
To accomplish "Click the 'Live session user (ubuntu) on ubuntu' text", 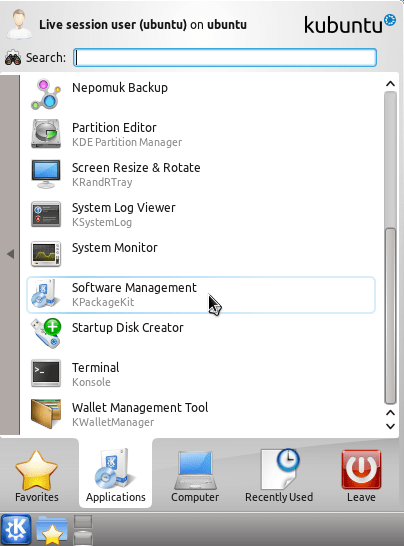I will click(143, 25).
